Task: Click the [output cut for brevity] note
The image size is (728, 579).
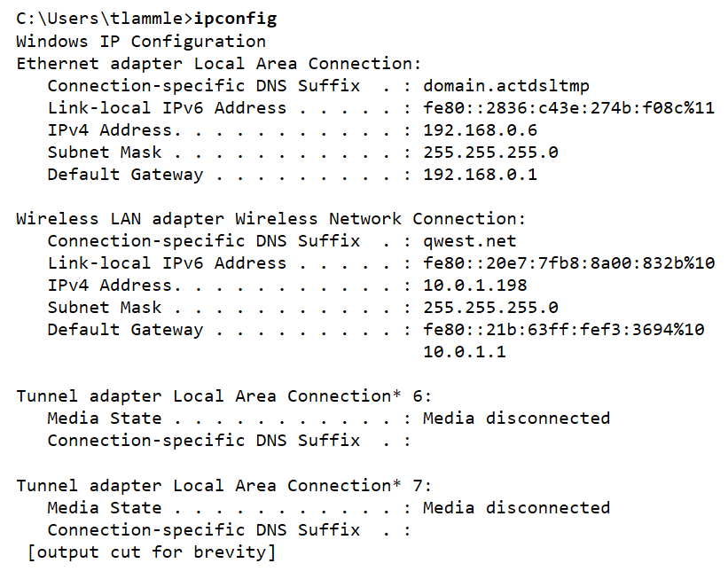Action: [x=152, y=553]
